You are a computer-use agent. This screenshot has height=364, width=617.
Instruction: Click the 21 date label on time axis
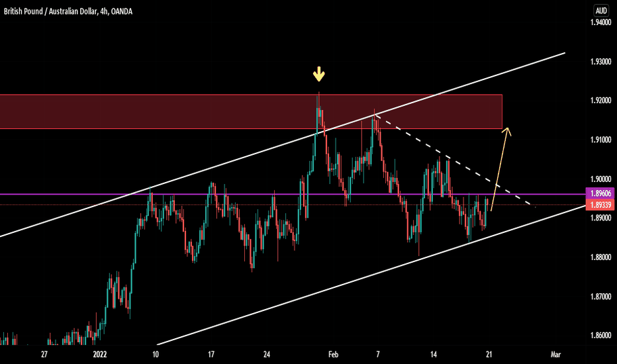tap(489, 355)
